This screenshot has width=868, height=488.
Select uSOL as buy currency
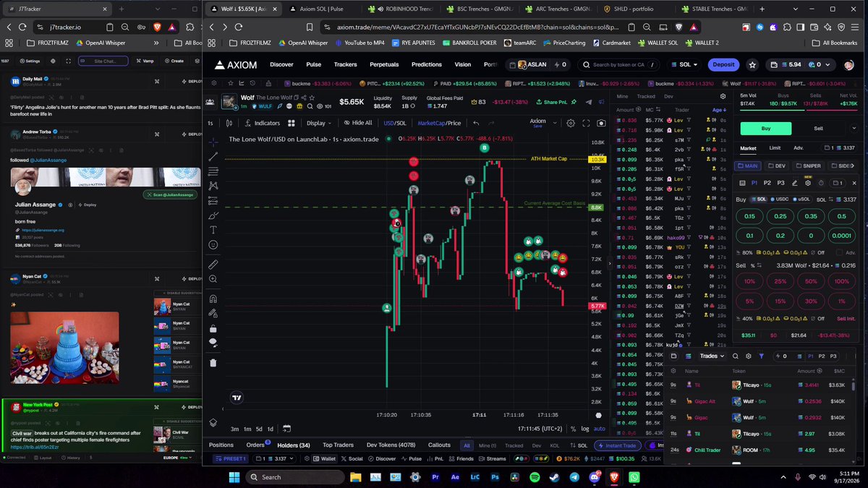pyautogui.click(x=801, y=200)
